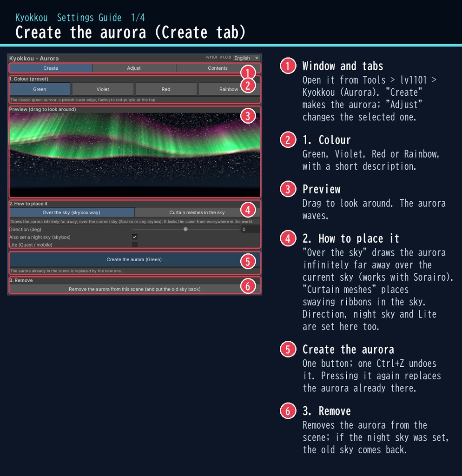The image size is (462, 476).
Task: Click the "Kyokkou Settings Guide 1/4" header text
Action: (x=80, y=18)
